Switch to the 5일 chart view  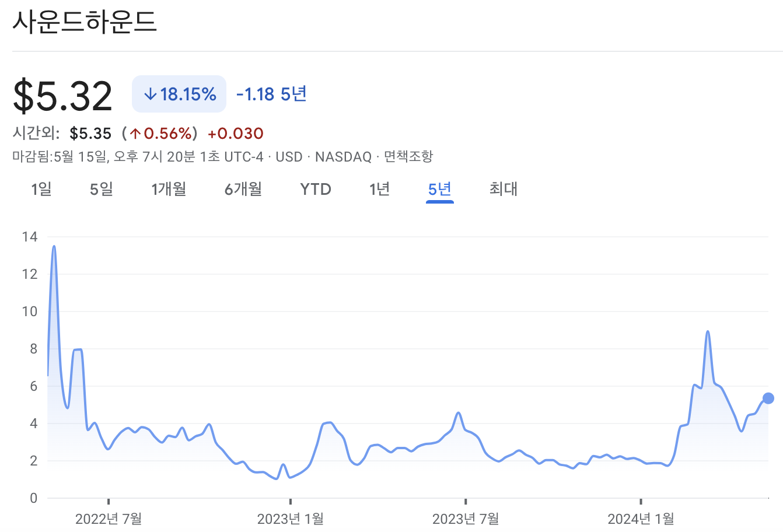point(100,189)
